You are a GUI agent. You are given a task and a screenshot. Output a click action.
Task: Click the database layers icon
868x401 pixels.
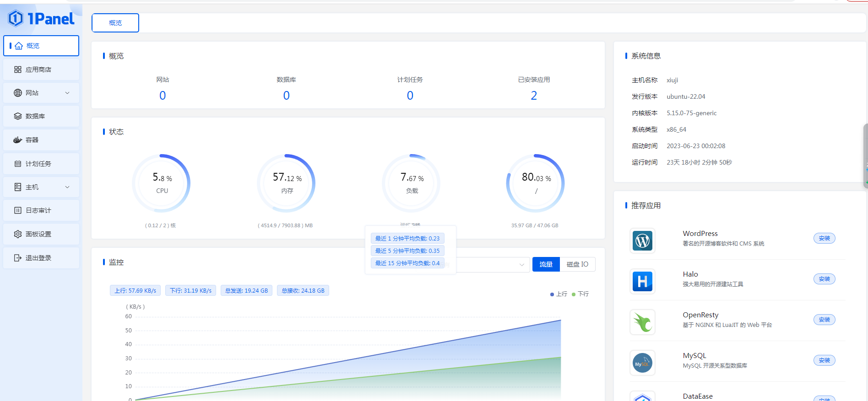pyautogui.click(x=18, y=116)
